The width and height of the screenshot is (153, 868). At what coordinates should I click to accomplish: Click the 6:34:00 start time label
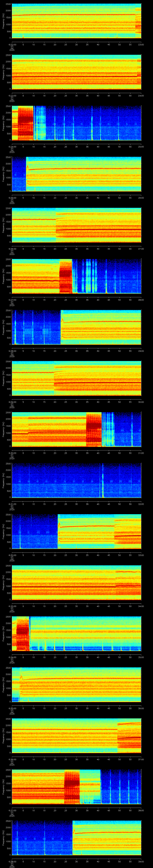12,657
